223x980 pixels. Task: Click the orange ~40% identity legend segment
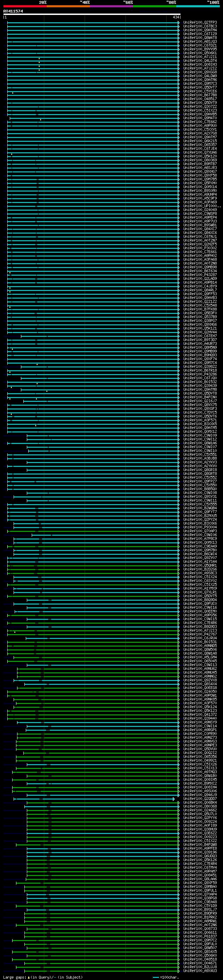(68, 7)
